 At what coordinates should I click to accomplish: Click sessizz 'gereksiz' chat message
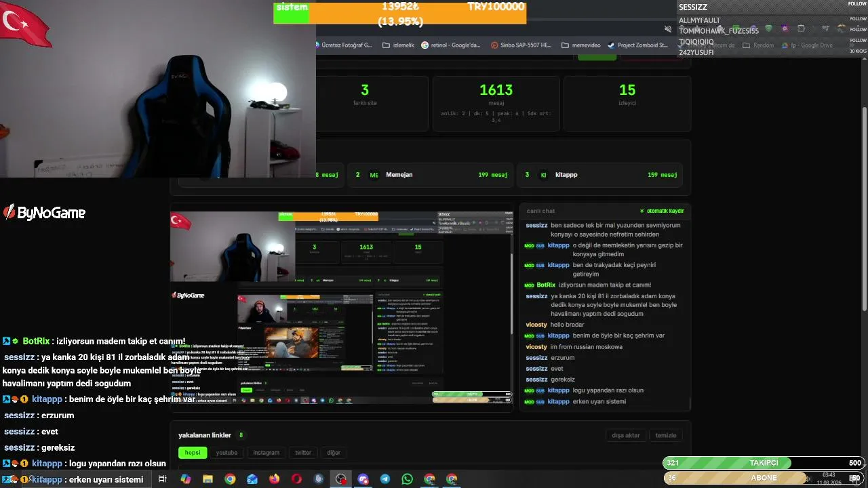(x=550, y=380)
